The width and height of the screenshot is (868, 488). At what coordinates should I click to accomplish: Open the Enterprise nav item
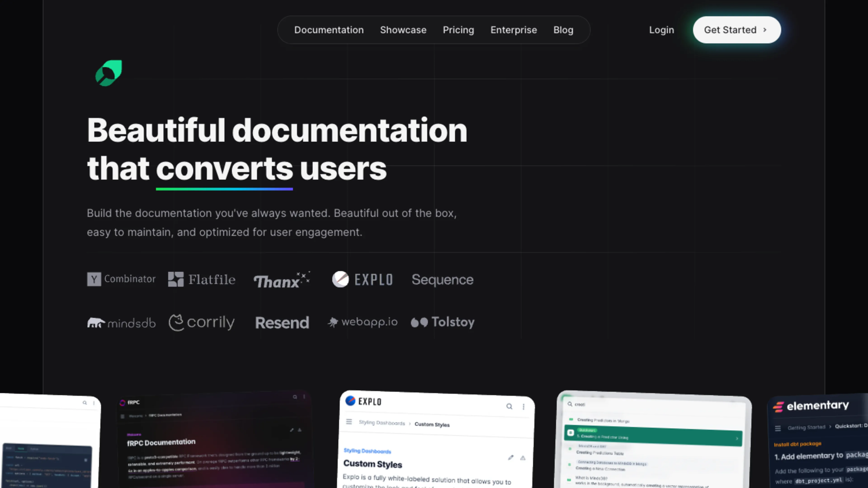coord(514,30)
